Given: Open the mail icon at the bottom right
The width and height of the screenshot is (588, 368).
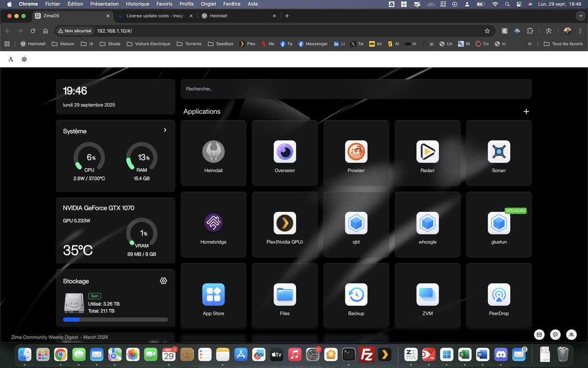Looking at the screenshot, I should coord(539,335).
